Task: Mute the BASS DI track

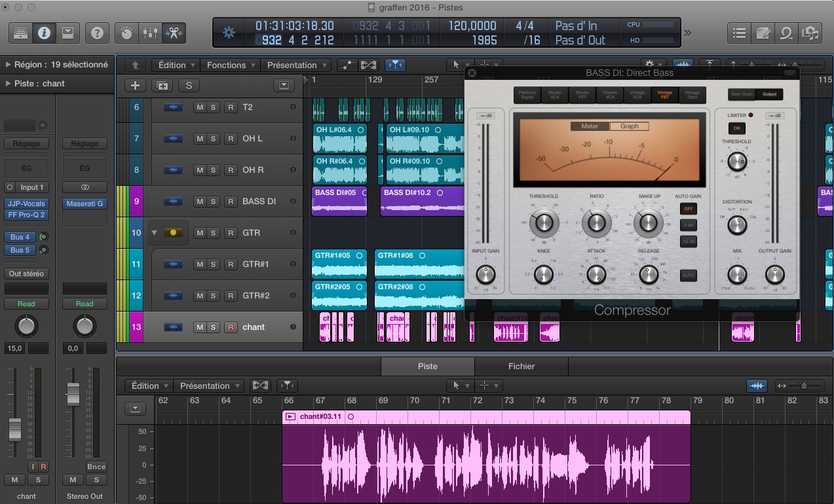Action: 199,201
